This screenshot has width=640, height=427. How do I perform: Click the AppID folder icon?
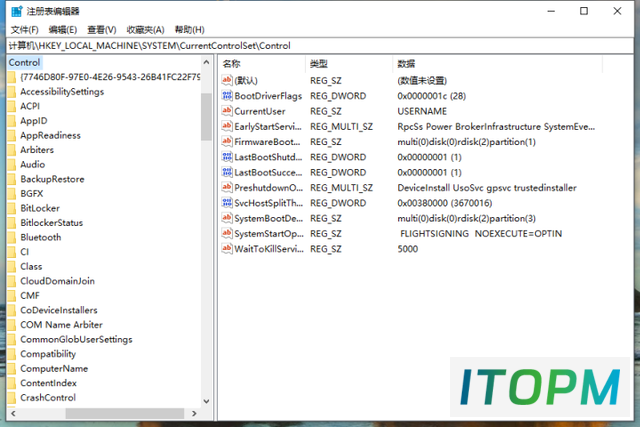(x=12, y=121)
